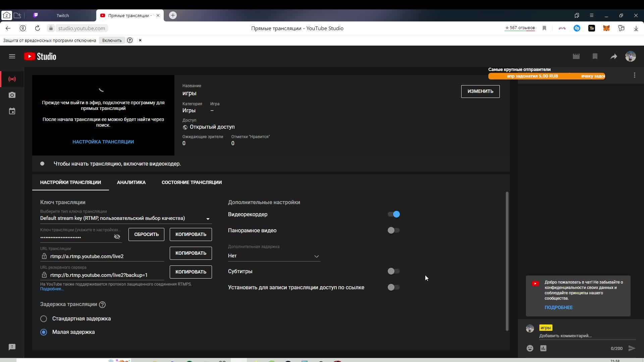Disable the Видеорекордер toggle
The image size is (644, 362).
[393, 214]
